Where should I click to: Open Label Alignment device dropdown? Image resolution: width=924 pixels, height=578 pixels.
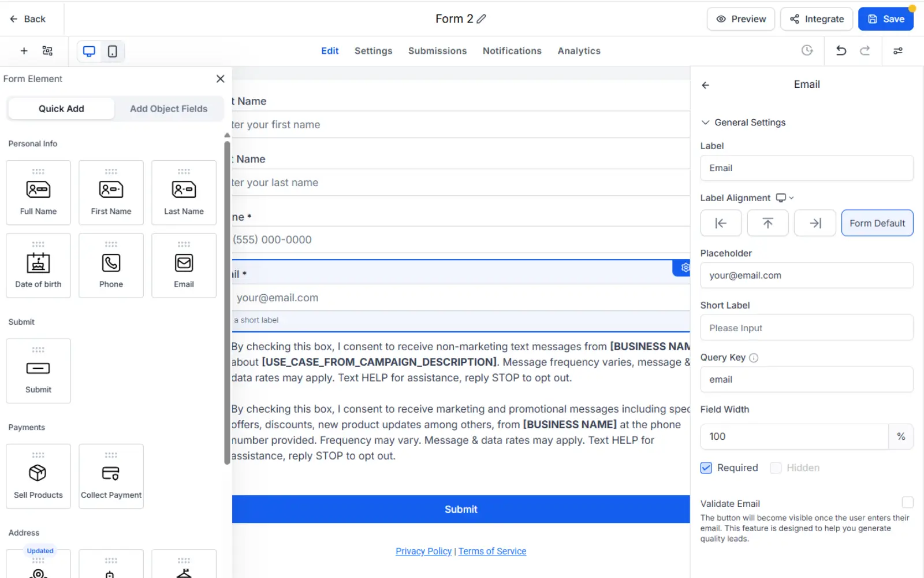[x=785, y=198]
